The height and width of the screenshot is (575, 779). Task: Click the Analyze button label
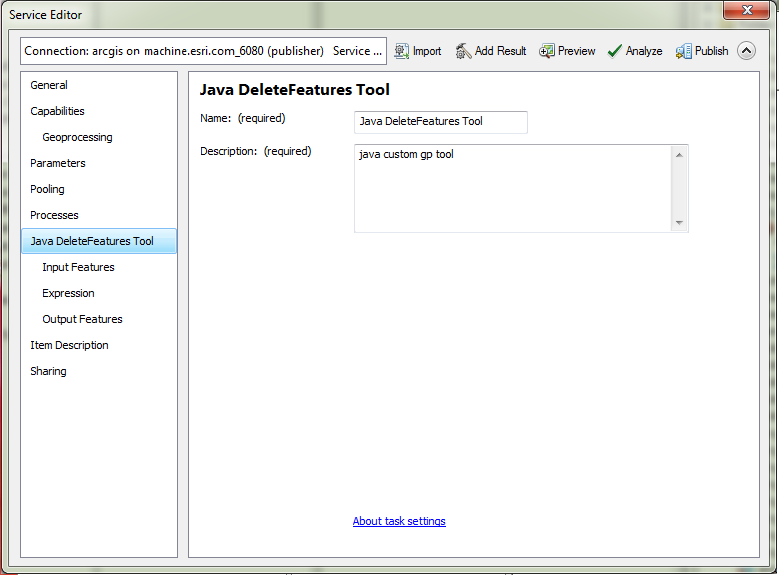coord(644,51)
